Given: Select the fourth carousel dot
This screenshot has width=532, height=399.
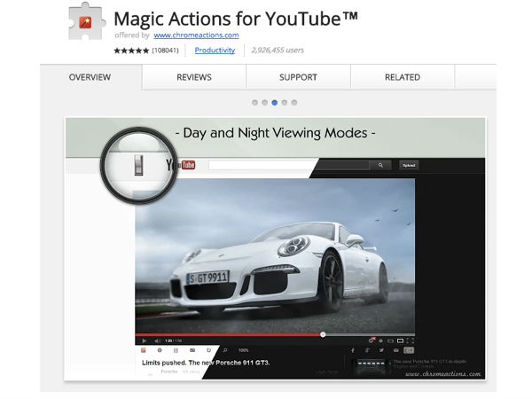Looking at the screenshot, I should point(285,103).
